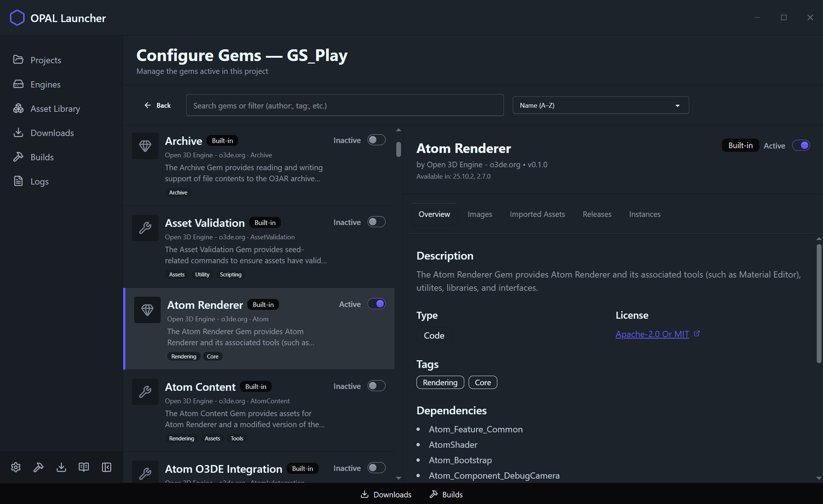Click the Logs document icon in sidebar
Image resolution: width=823 pixels, height=504 pixels.
click(x=18, y=181)
